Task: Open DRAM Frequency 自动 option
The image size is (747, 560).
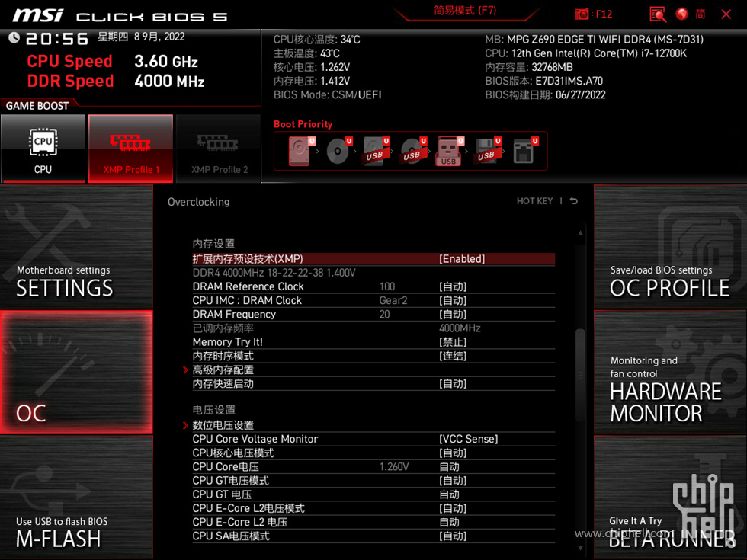Action: click(373, 314)
